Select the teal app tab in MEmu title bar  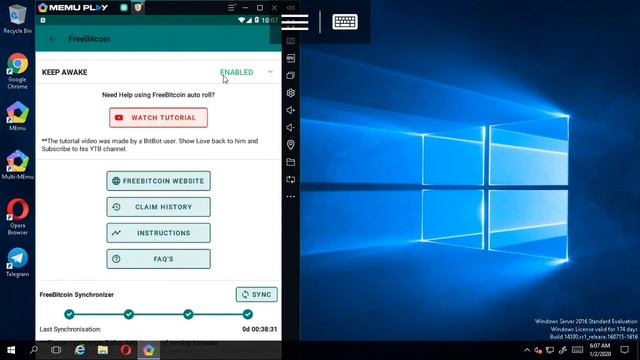coord(124,7)
